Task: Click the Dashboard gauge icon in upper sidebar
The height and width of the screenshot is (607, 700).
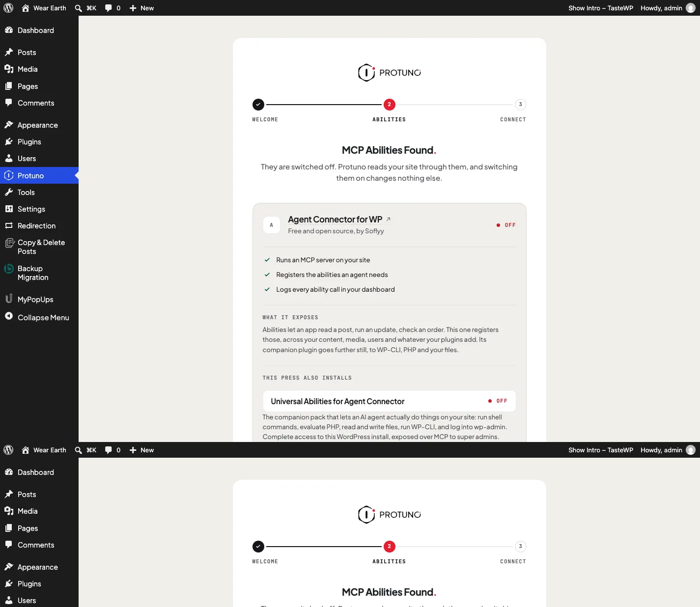Action: (x=9, y=30)
